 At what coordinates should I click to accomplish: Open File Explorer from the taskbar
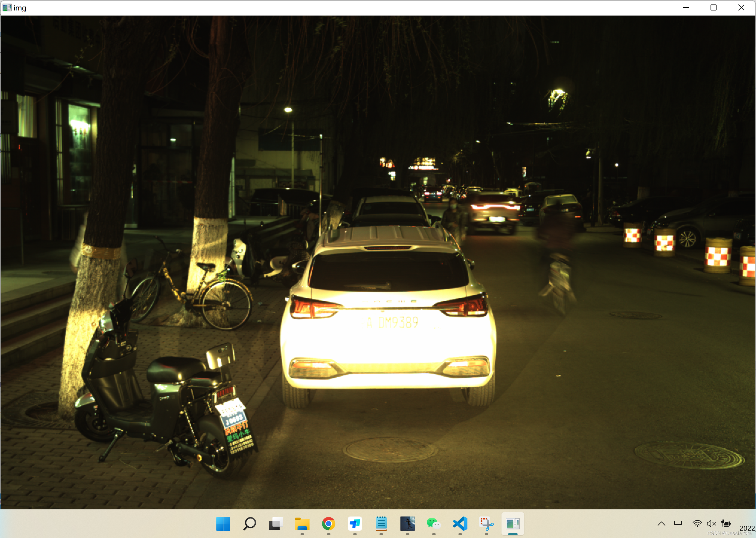point(302,524)
